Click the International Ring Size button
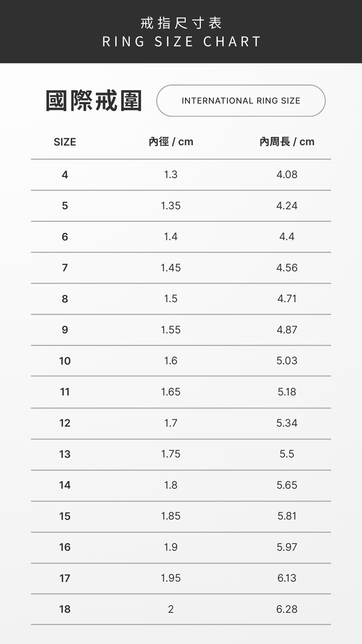Image resolution: width=362 pixels, height=644 pixels. pyautogui.click(x=241, y=101)
